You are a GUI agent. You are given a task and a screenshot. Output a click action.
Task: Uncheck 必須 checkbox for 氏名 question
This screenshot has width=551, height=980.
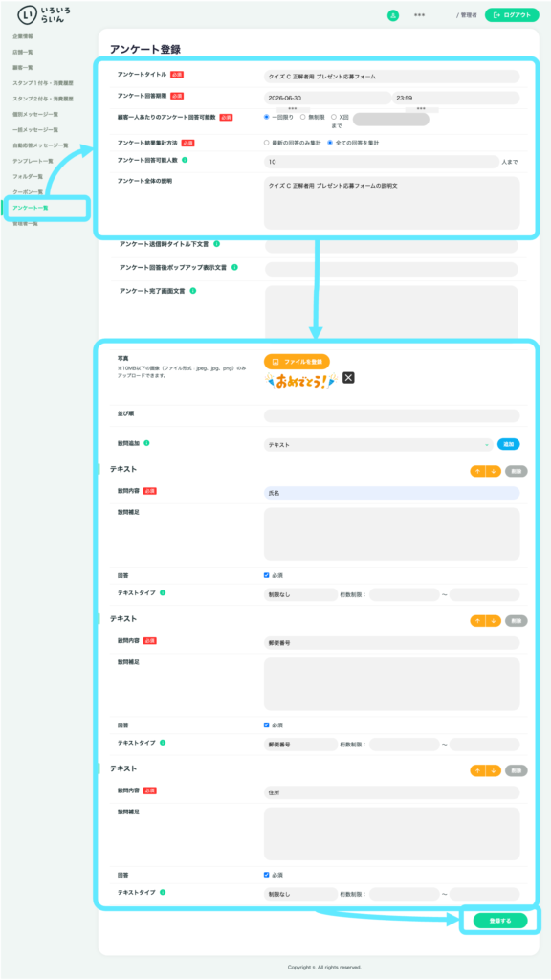[x=267, y=575]
